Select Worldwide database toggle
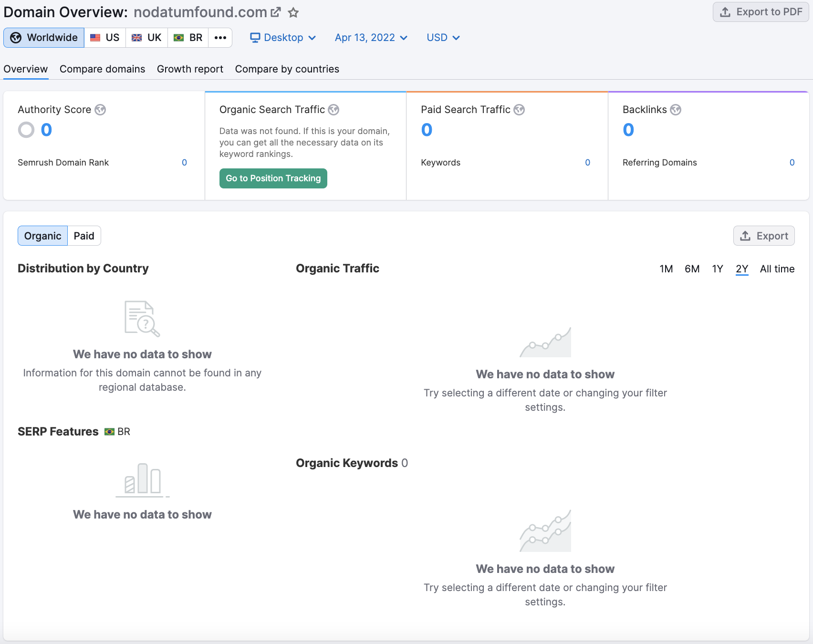The height and width of the screenshot is (644, 813). point(44,38)
